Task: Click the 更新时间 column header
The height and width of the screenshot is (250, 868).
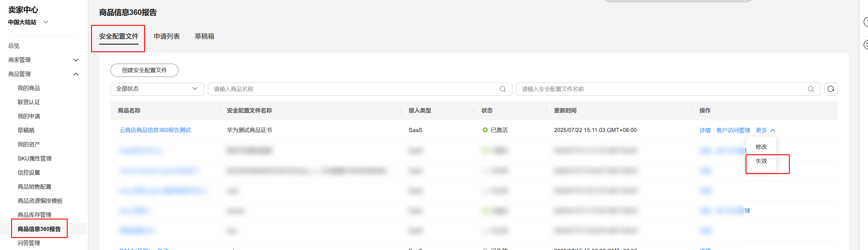Action: click(565, 111)
